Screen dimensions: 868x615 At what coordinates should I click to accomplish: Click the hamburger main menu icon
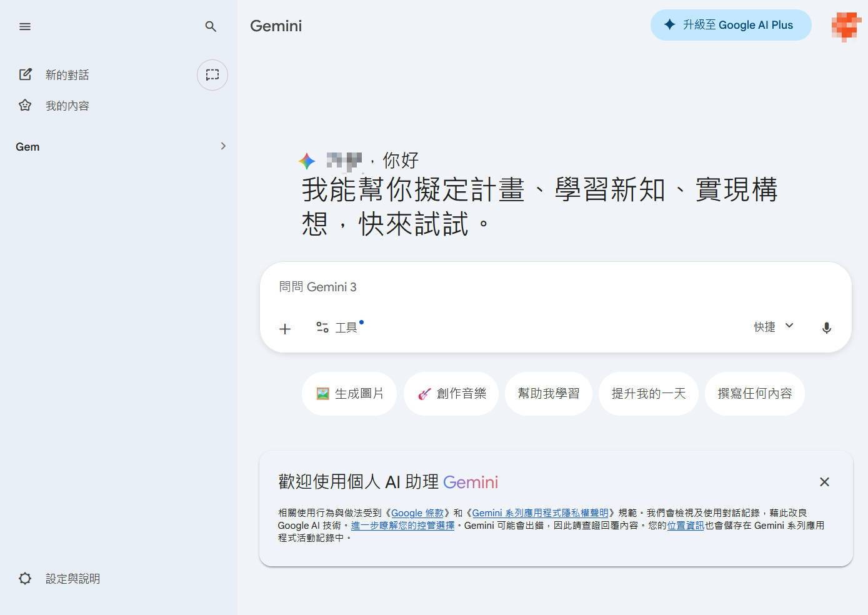25,26
